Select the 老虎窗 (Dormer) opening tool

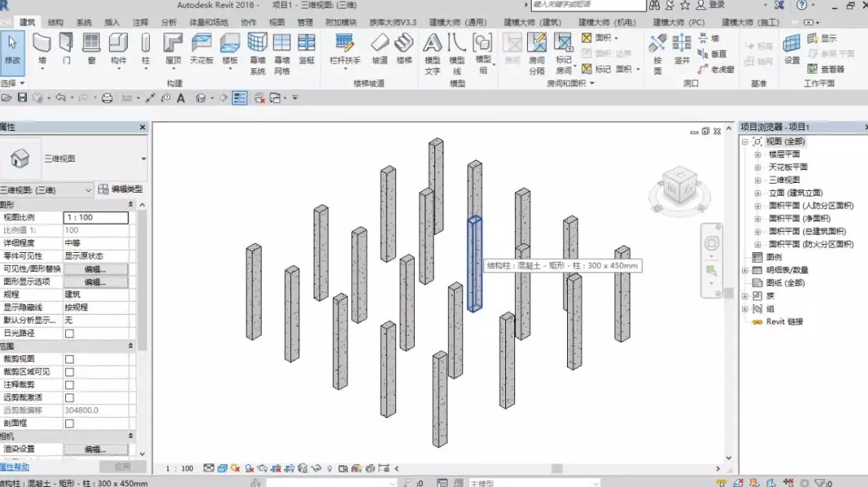716,69
